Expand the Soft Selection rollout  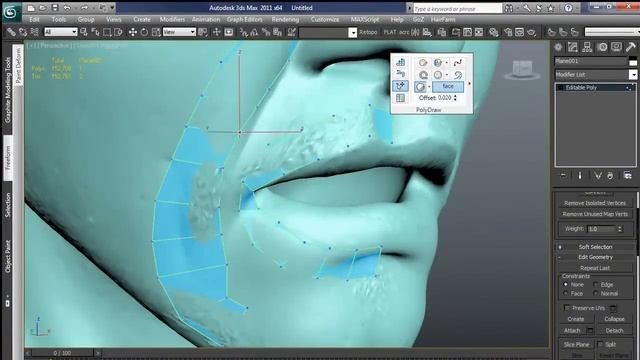595,247
